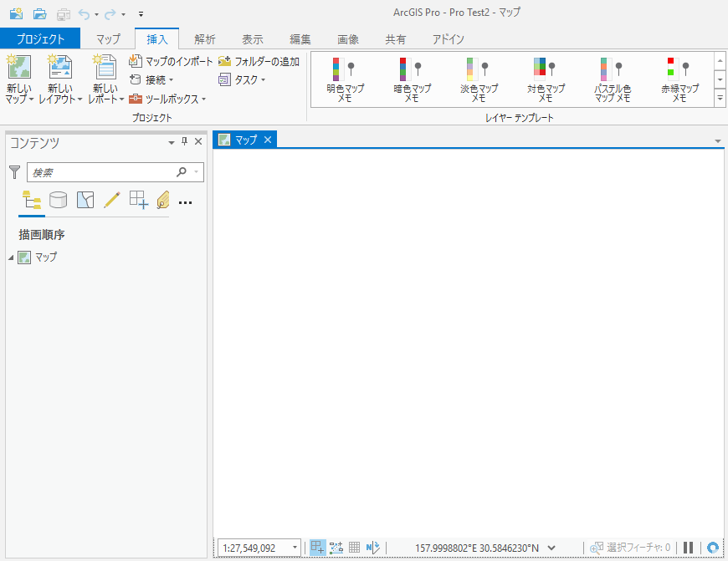728x561 pixels.
Task: Open コンテンツ pane options dropdown arrow
Action: pos(172,142)
